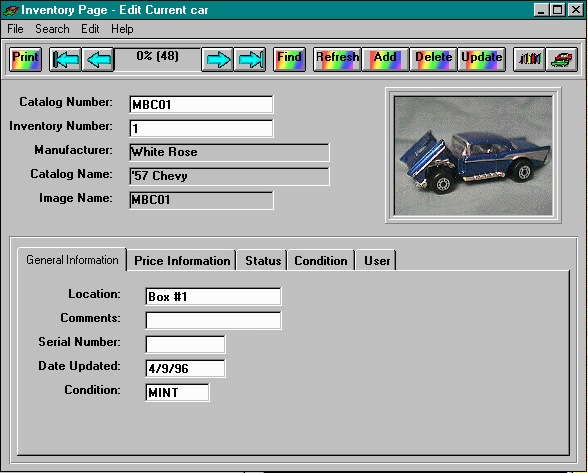The width and height of the screenshot is (588, 473).
Task: Click the Update button
Action: point(482,59)
